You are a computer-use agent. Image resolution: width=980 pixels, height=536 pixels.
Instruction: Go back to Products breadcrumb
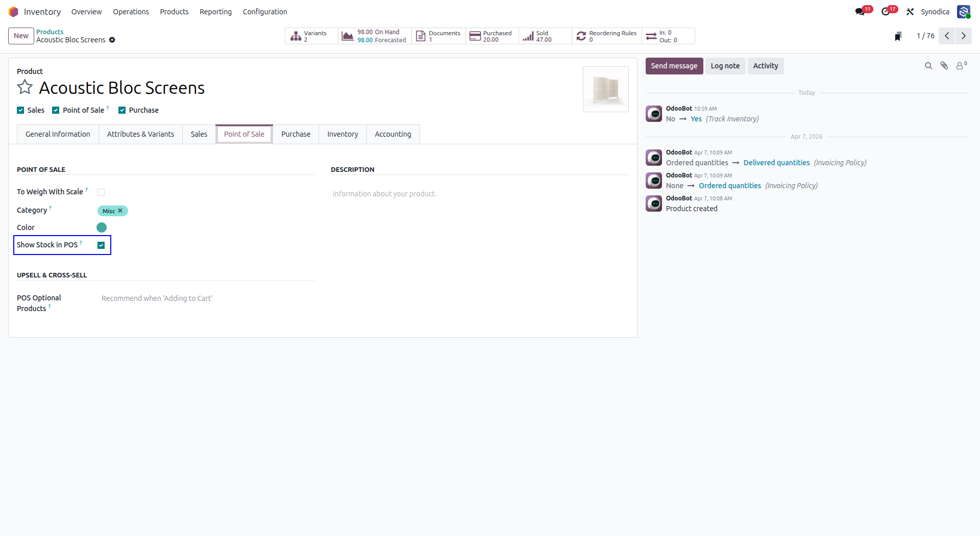click(x=50, y=32)
